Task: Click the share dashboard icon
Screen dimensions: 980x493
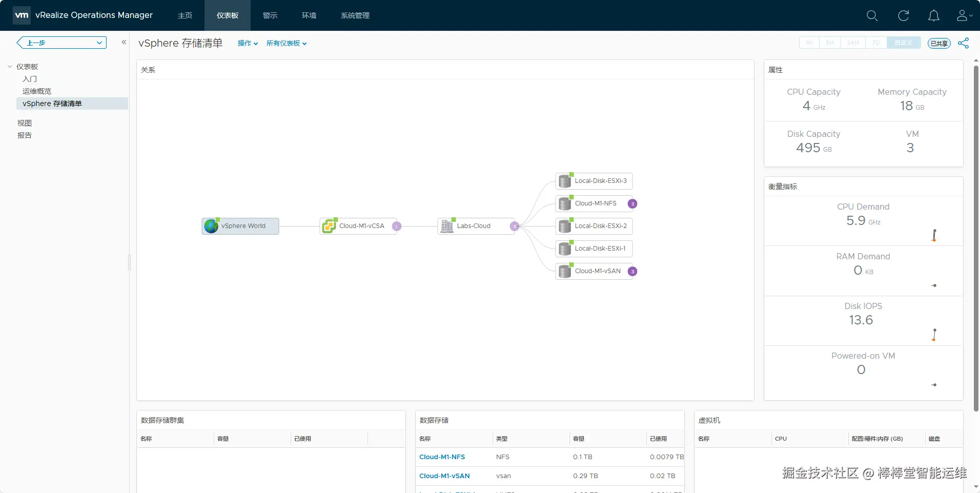Action: (964, 43)
